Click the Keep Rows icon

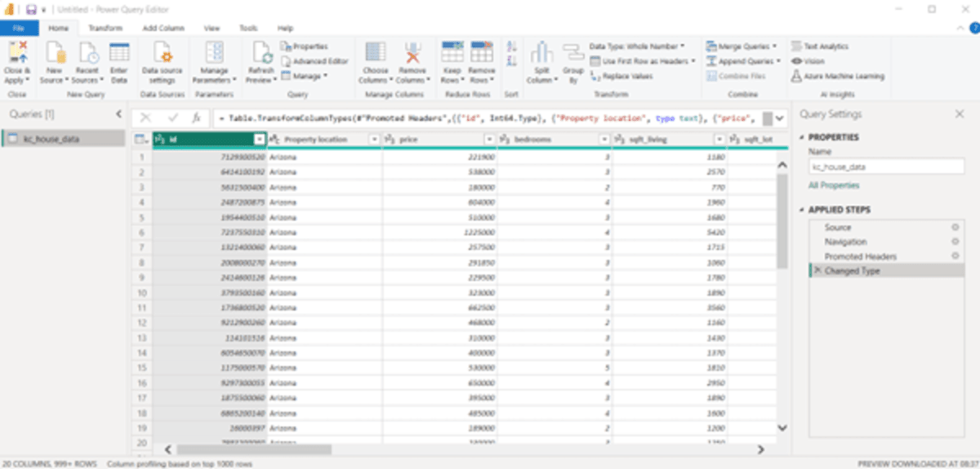452,53
